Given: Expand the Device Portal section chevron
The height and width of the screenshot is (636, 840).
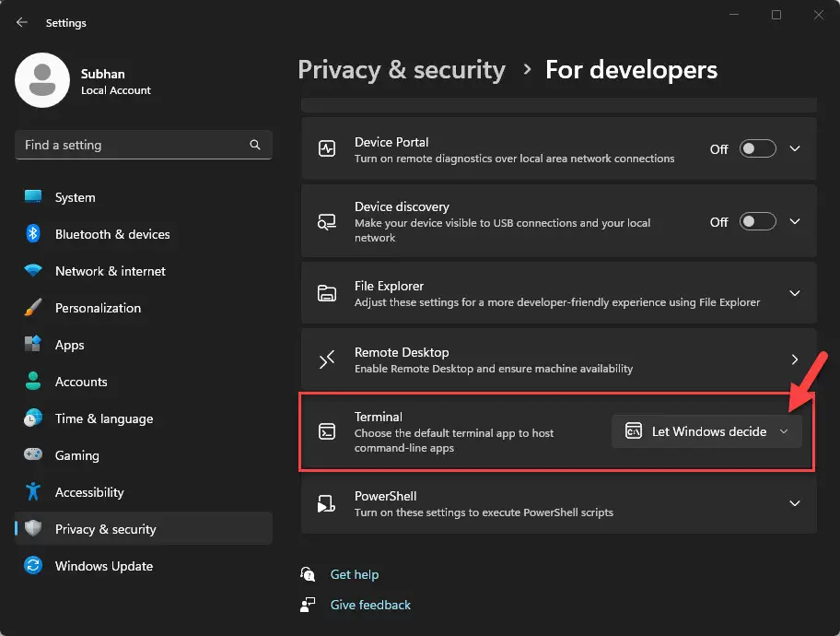Looking at the screenshot, I should tap(795, 148).
